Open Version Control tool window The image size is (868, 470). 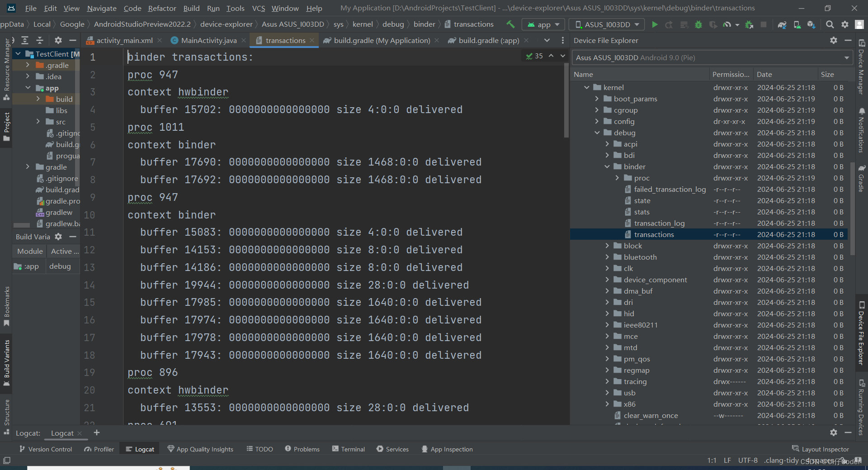(45, 449)
